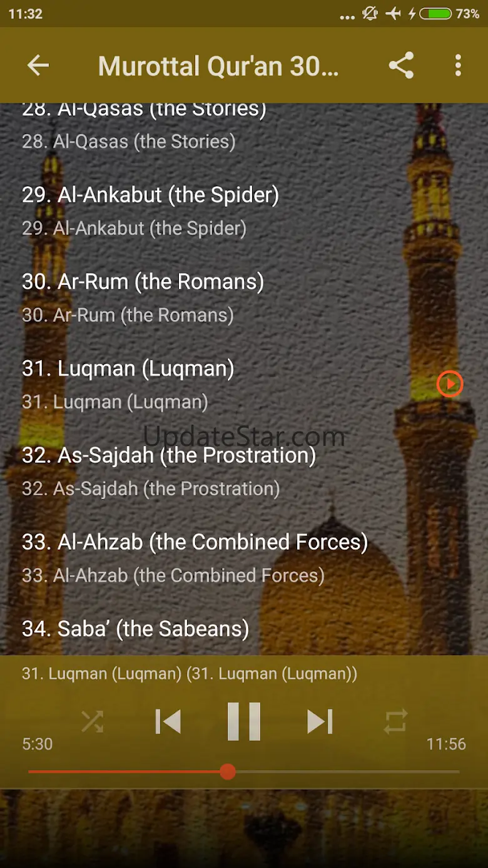Select 31. Luqman track in list

pyautogui.click(x=128, y=384)
